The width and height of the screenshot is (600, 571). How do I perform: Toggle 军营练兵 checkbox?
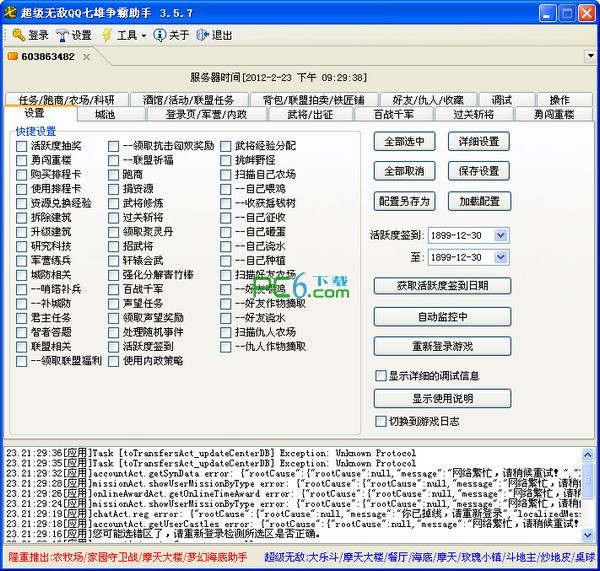(x=21, y=261)
